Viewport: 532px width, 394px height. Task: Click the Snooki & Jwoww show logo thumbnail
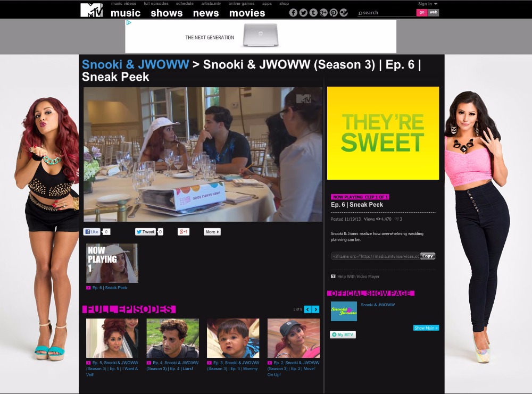click(x=344, y=311)
